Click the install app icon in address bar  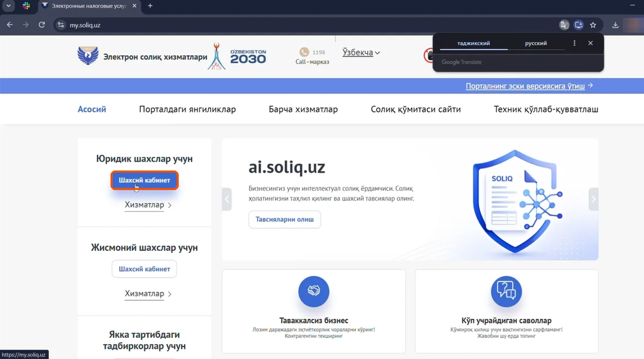tap(579, 25)
